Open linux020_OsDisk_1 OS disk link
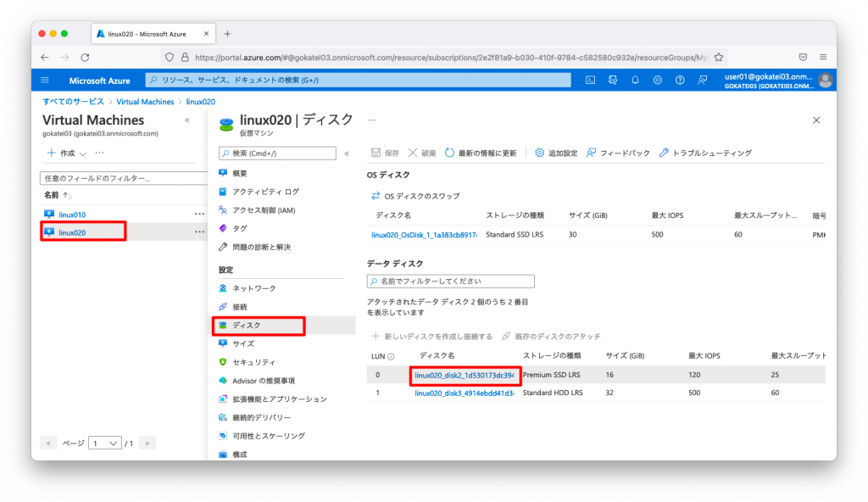 pyautogui.click(x=424, y=235)
